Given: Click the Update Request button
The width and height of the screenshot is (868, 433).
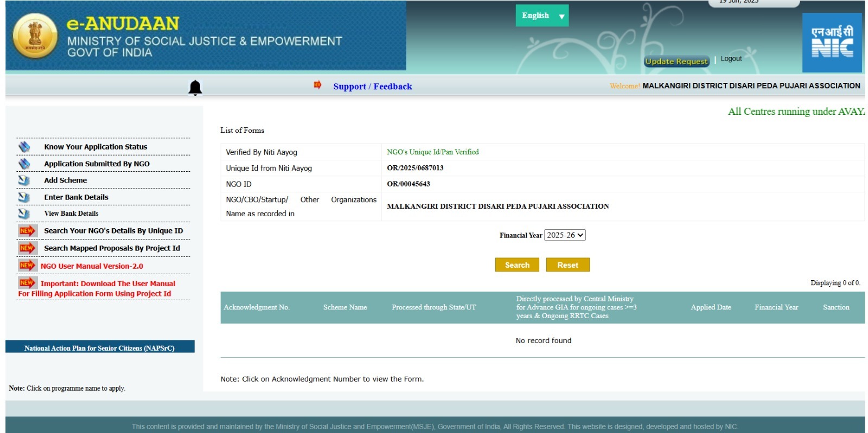Looking at the screenshot, I should point(676,61).
